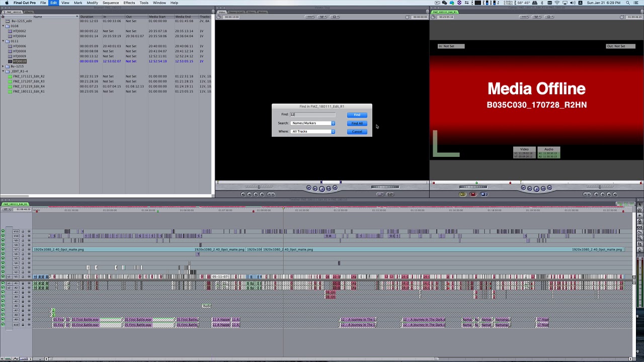
Task: Toggle the lock on track A2
Action: pyautogui.click(x=23, y=288)
